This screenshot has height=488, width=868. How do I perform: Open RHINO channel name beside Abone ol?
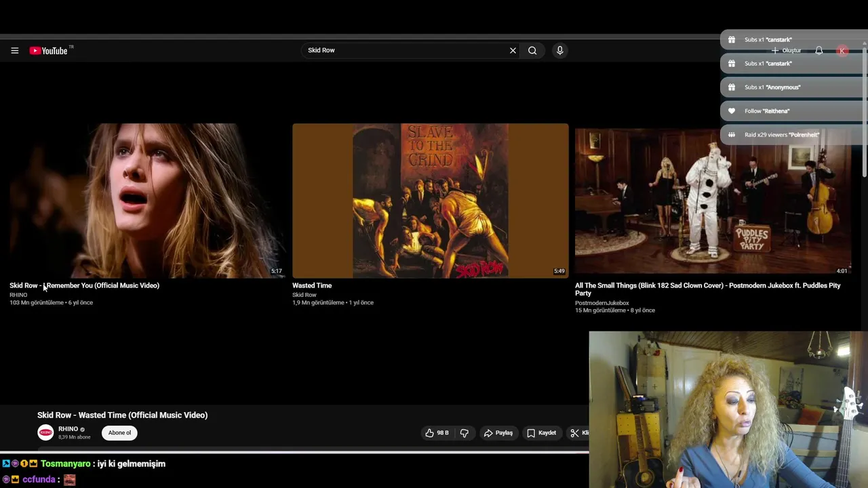[x=68, y=429]
